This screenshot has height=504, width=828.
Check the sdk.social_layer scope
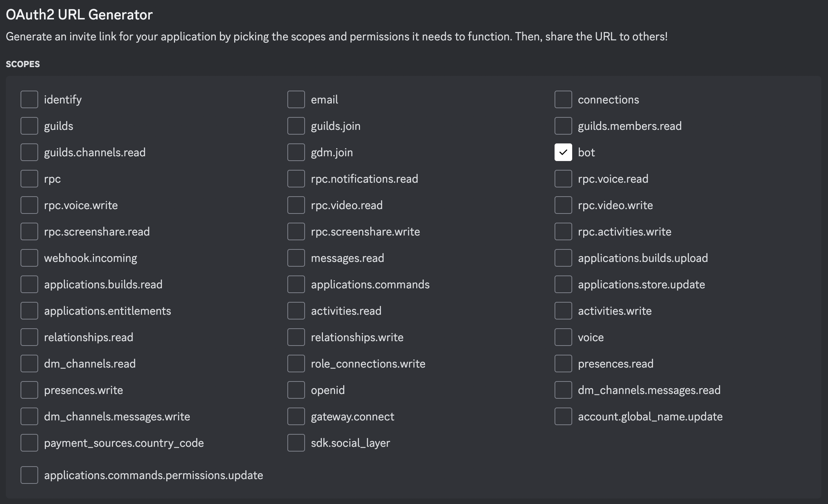click(x=296, y=443)
